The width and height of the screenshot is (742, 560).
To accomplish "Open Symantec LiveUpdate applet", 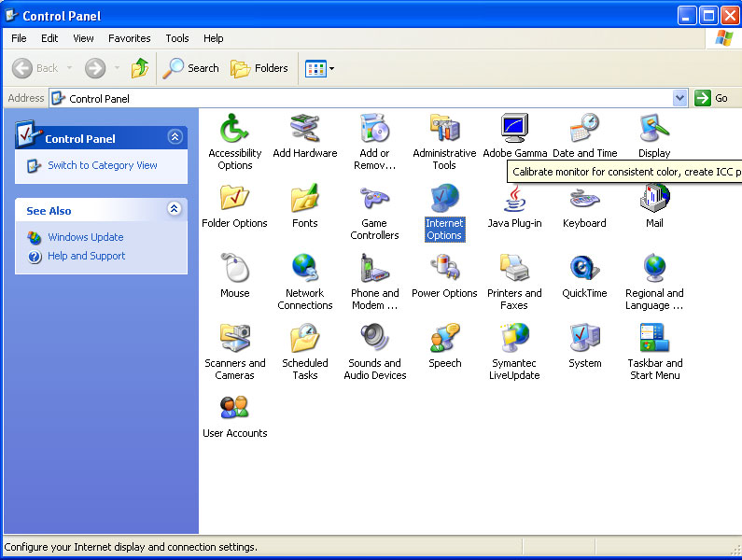I will (514, 352).
